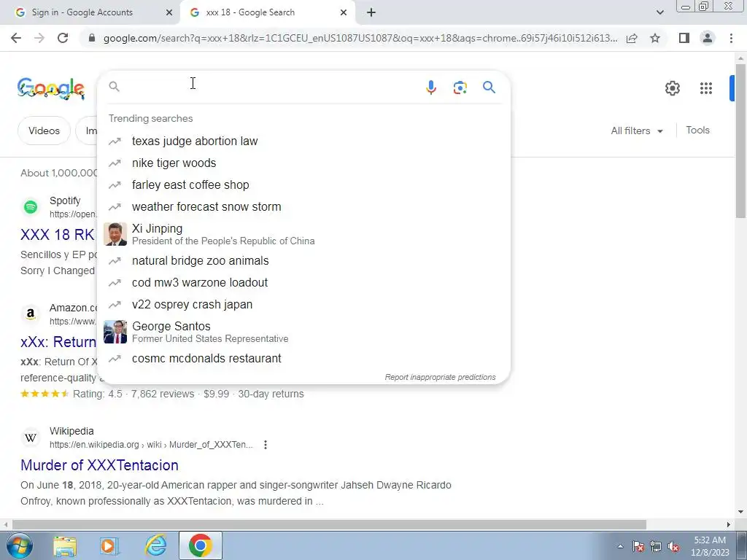The height and width of the screenshot is (560, 747).
Task: Click the muted volume tray icon
Action: click(x=673, y=546)
